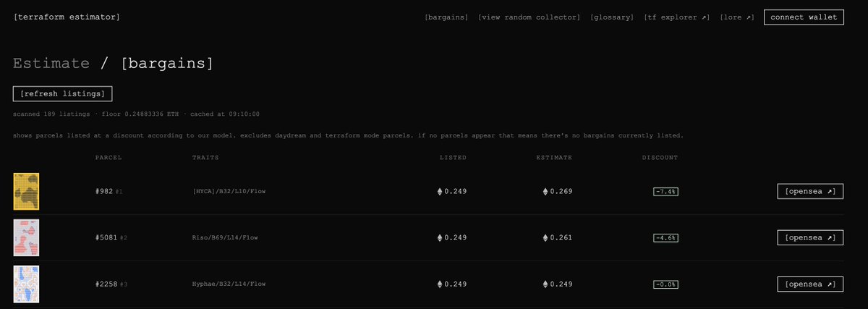Open the yellow parcel #982 thumbnail

(26, 191)
